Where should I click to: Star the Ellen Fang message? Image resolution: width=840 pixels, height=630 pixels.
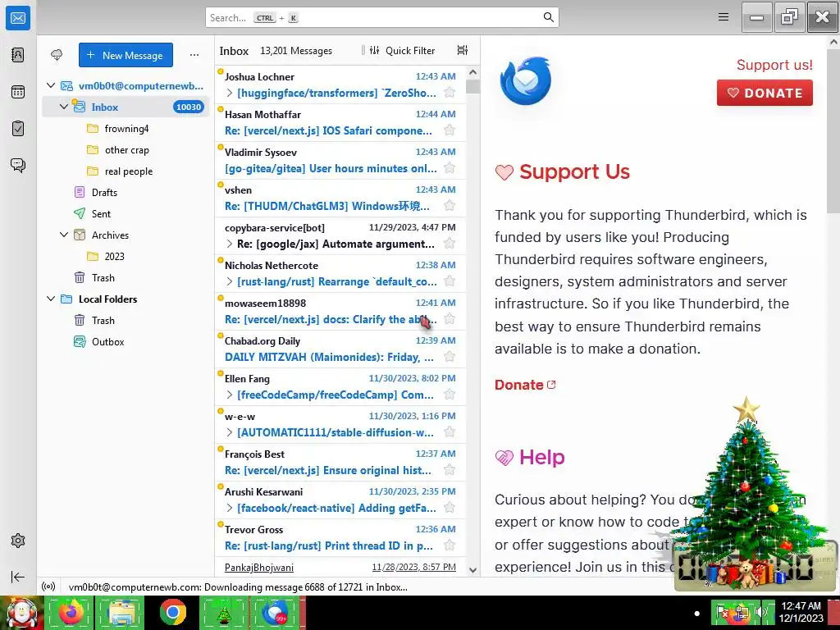point(450,395)
